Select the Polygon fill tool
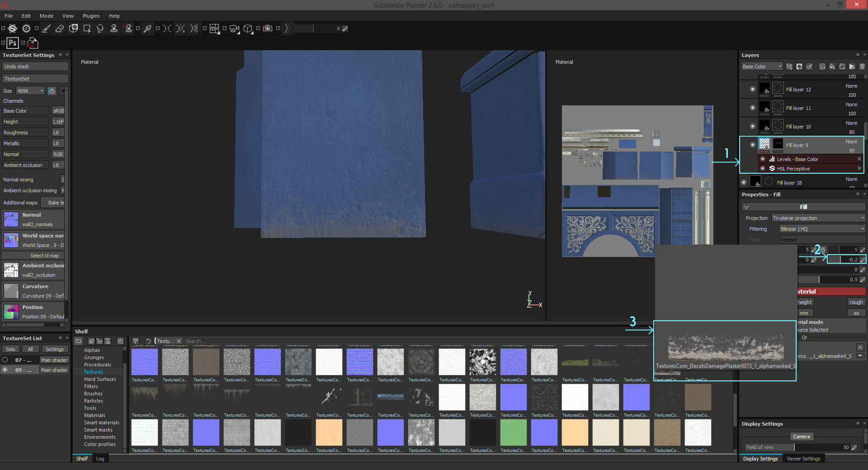 click(87, 28)
